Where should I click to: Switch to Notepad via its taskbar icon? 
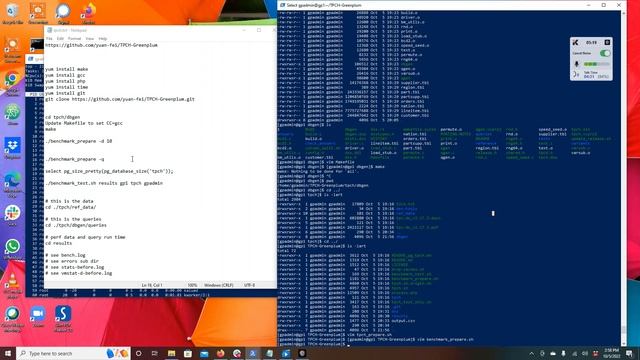coord(269,353)
